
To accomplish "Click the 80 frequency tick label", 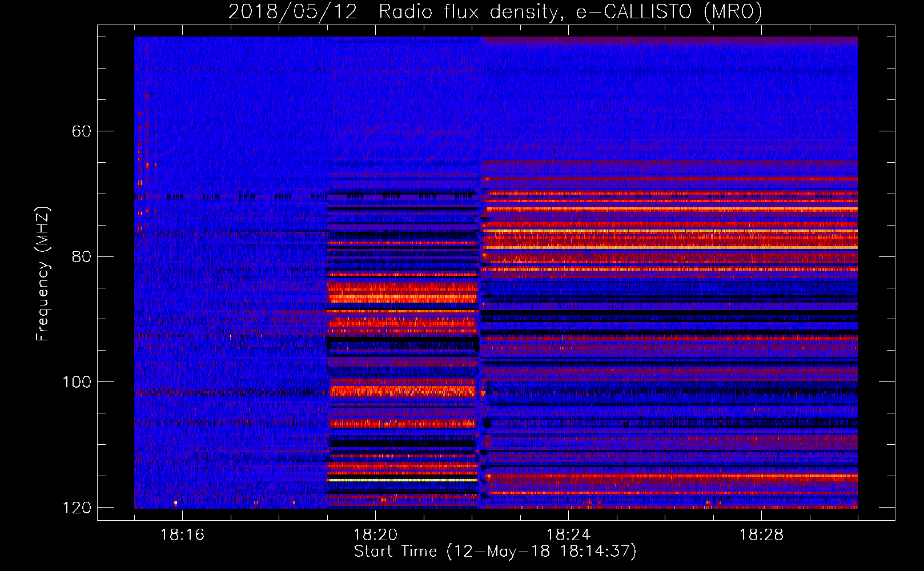I will click(x=82, y=256).
